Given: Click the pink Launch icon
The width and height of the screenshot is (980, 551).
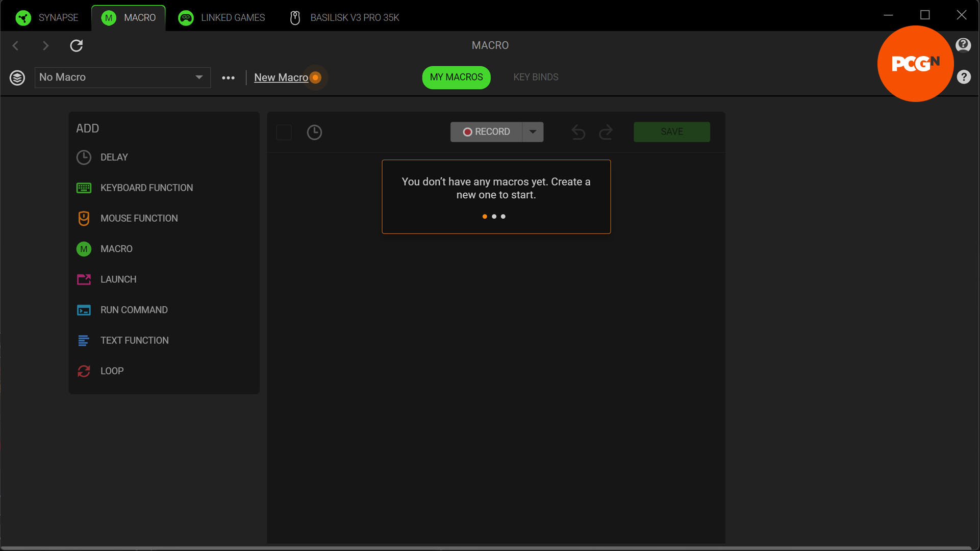Looking at the screenshot, I should click(x=84, y=280).
